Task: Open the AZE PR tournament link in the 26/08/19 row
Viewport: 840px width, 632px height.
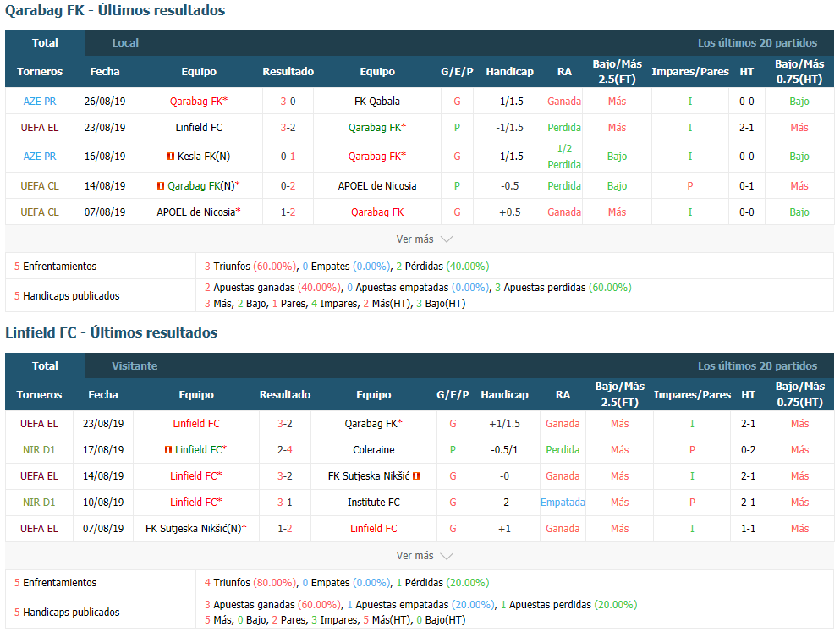Action: tap(40, 102)
